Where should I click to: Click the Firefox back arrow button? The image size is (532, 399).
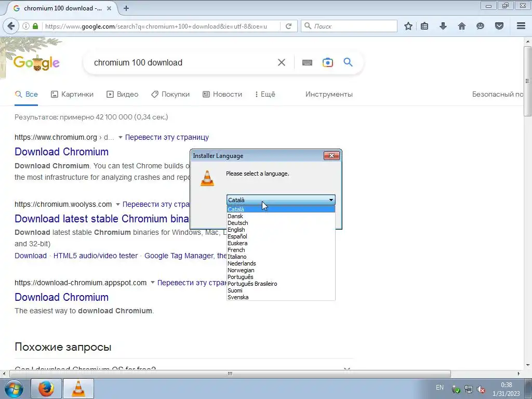[11, 26]
